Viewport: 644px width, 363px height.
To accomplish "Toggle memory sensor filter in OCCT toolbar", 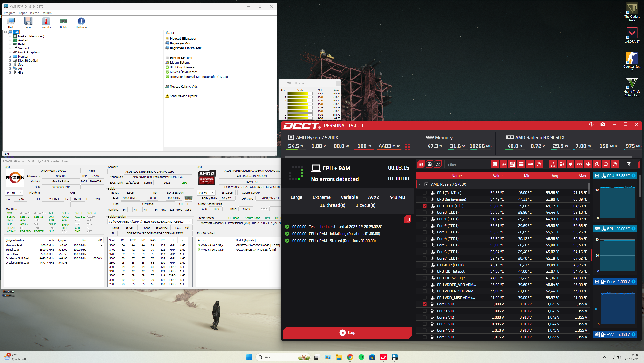I will click(530, 164).
